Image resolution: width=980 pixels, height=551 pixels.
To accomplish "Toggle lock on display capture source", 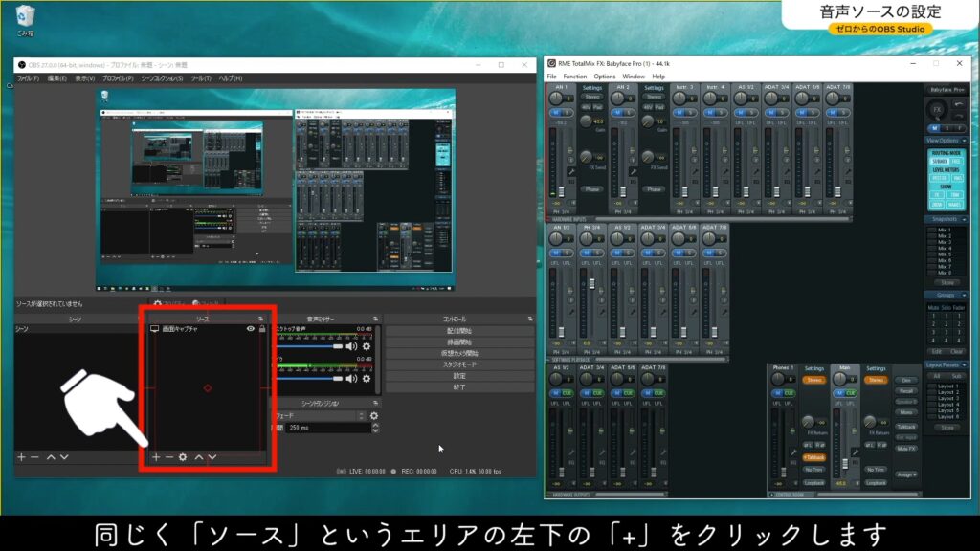I will tap(262, 329).
